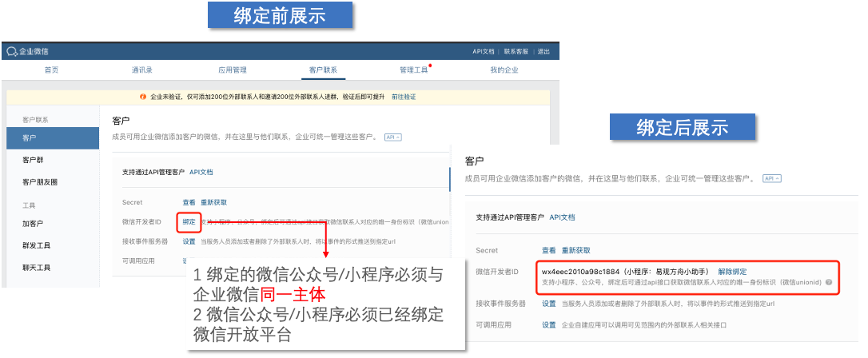868x358 pixels.
Task: Open 客户群 in the left sidebar
Action: (34, 160)
